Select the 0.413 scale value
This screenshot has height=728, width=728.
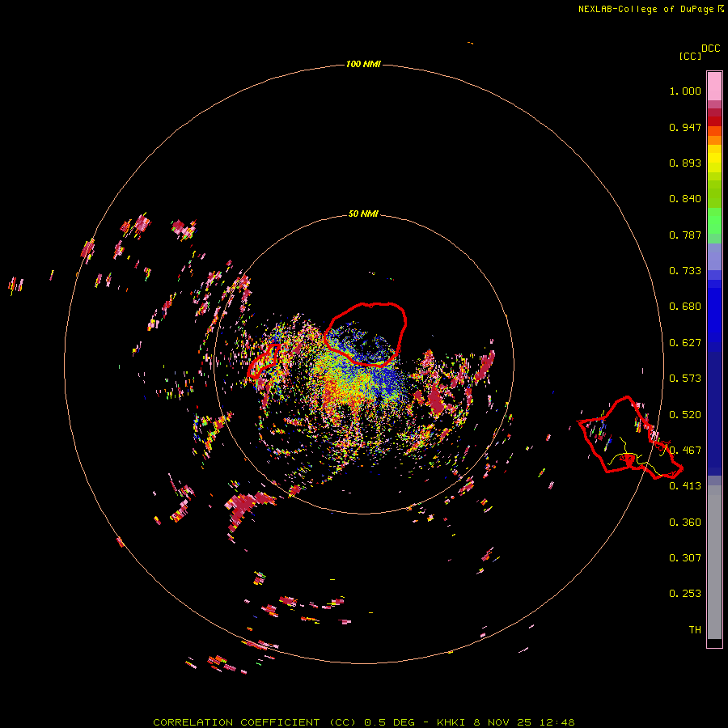click(x=685, y=486)
